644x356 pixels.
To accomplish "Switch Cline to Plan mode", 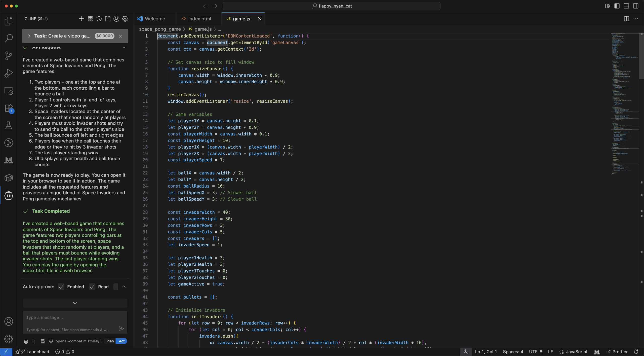I will point(110,341).
